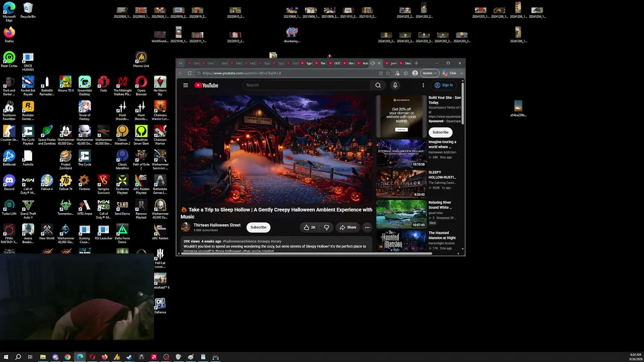Select the a54ba238b desktop file
The height and width of the screenshot is (362, 644).
click(518, 109)
